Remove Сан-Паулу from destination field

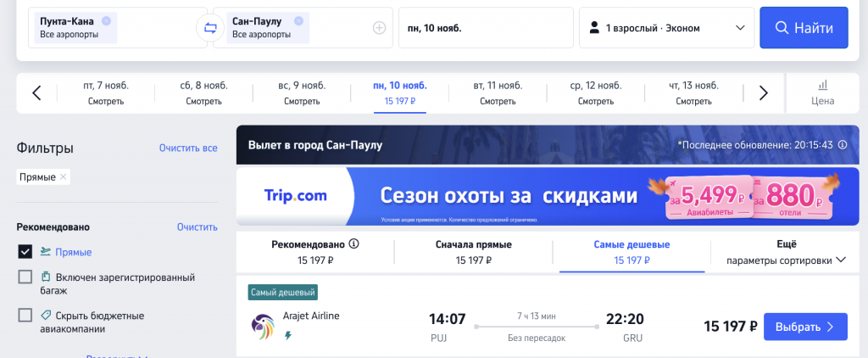click(298, 21)
